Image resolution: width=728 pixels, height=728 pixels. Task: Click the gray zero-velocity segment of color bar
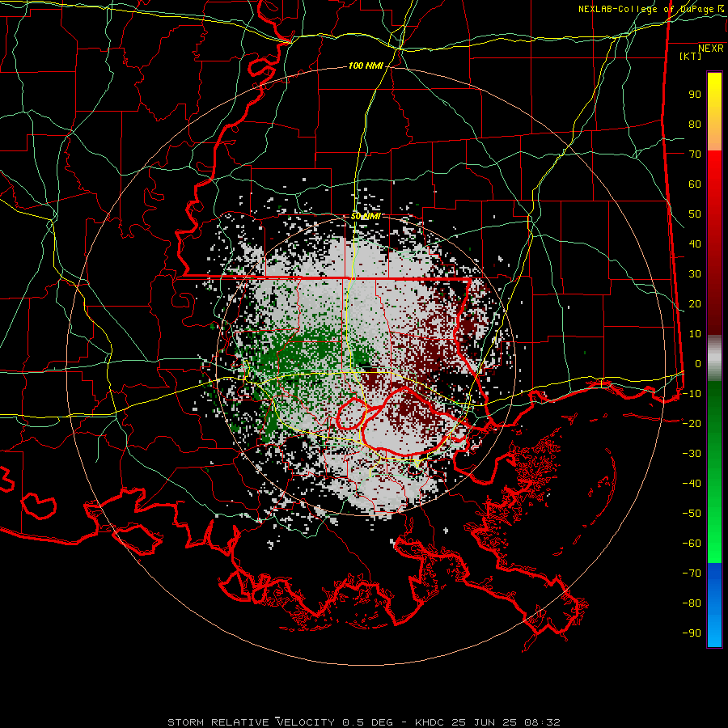tap(714, 358)
